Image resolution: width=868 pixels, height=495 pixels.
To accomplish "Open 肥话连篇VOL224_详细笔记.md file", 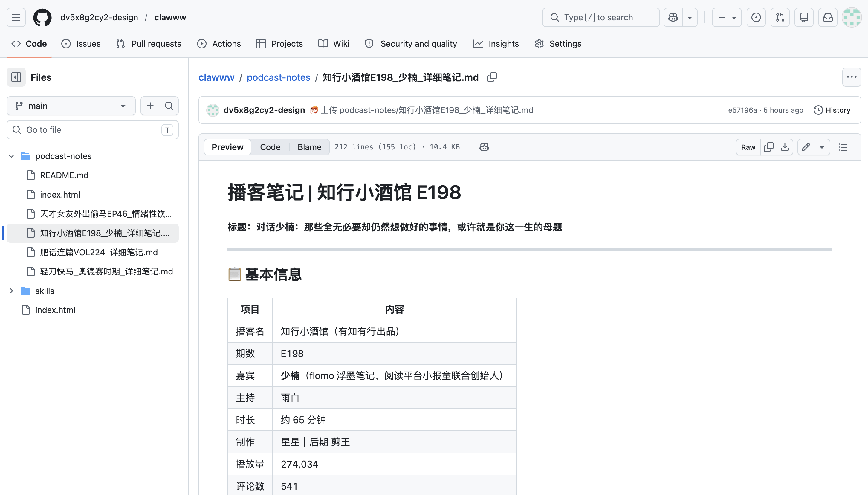I will coord(99,252).
